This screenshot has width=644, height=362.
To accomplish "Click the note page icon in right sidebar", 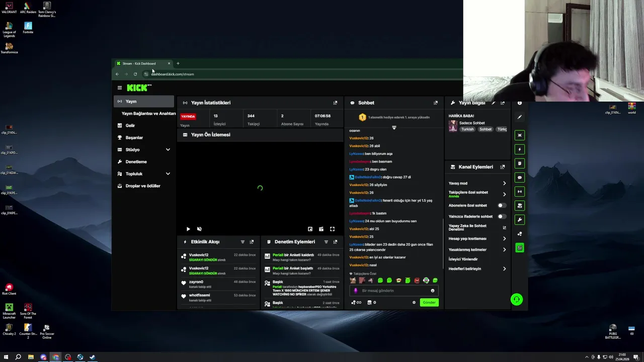I will [x=520, y=163].
